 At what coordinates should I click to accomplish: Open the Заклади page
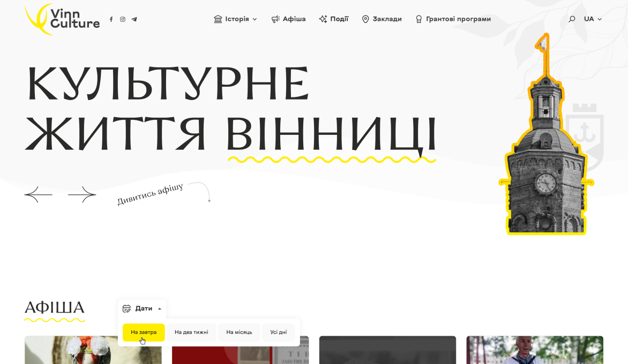click(x=382, y=19)
